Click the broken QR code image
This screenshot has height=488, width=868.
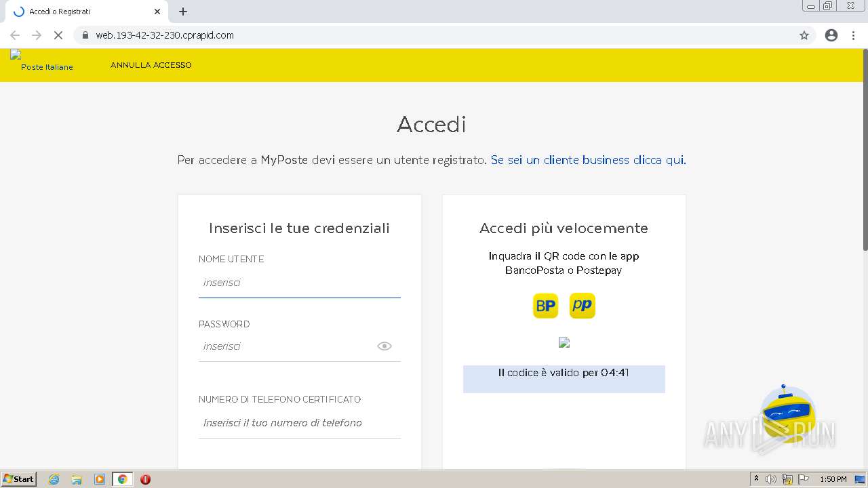click(564, 342)
